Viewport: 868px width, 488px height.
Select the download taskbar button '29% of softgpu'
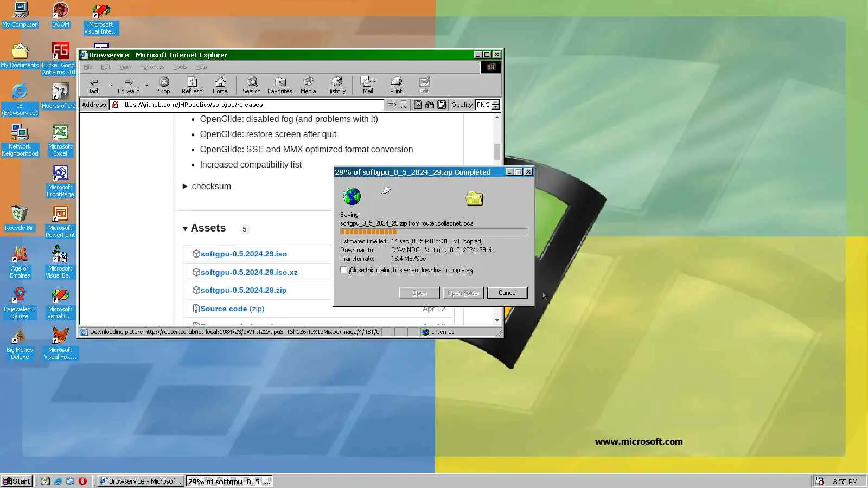(x=229, y=481)
